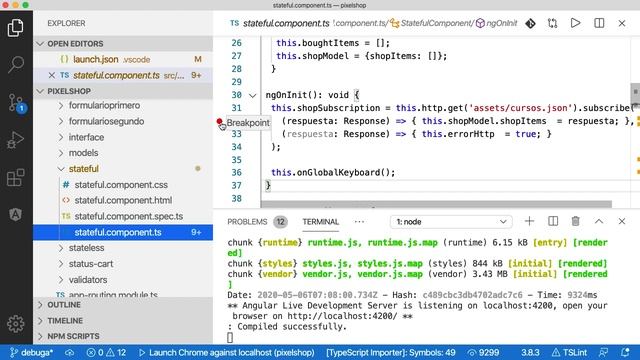Click the editor horizontal scrollbar
Screen dimensions: 640x360
click(x=436, y=204)
